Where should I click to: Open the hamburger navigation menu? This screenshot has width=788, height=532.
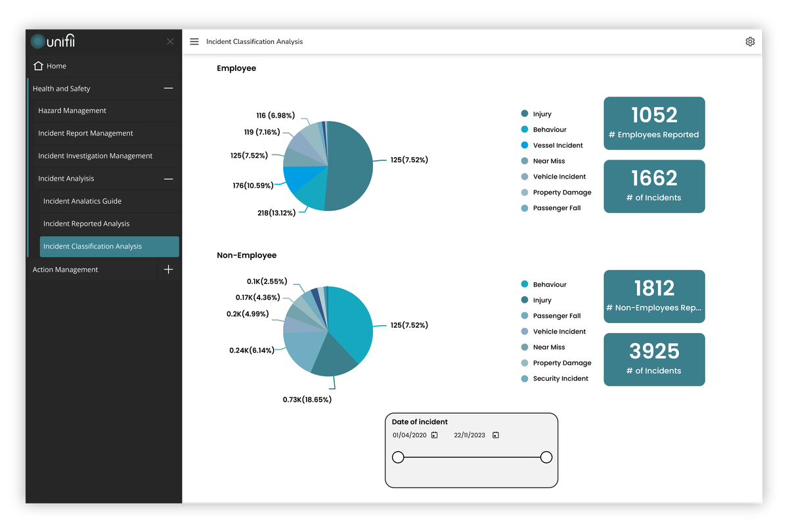[x=194, y=41]
